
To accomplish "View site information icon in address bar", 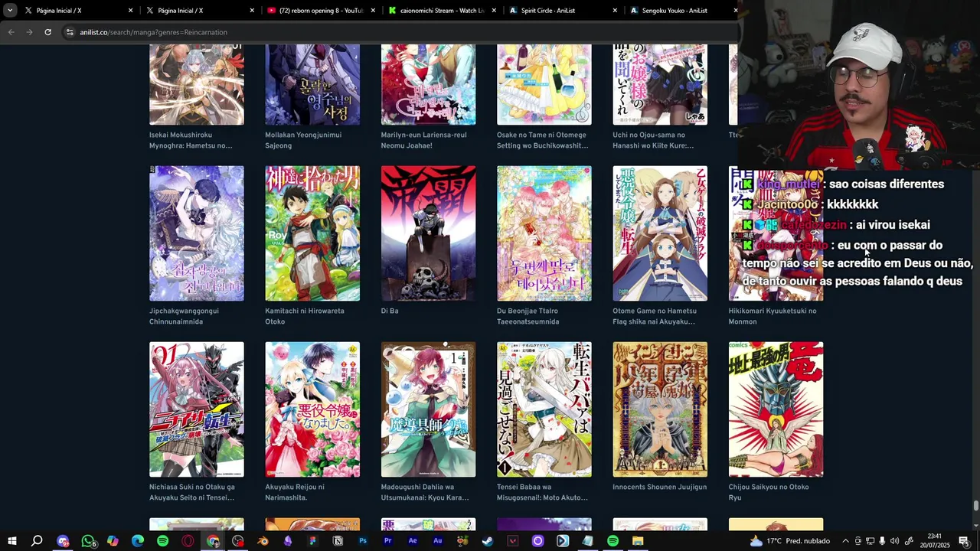I will click(x=70, y=32).
